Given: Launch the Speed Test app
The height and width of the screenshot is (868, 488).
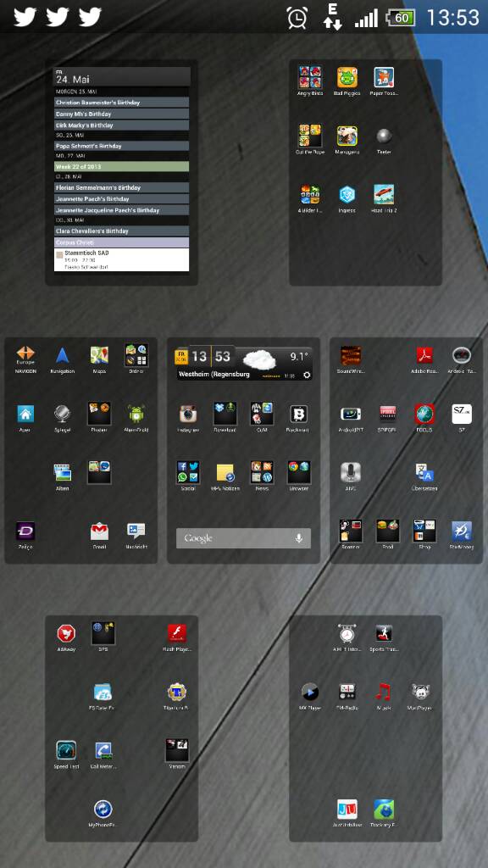Looking at the screenshot, I should point(66,751).
